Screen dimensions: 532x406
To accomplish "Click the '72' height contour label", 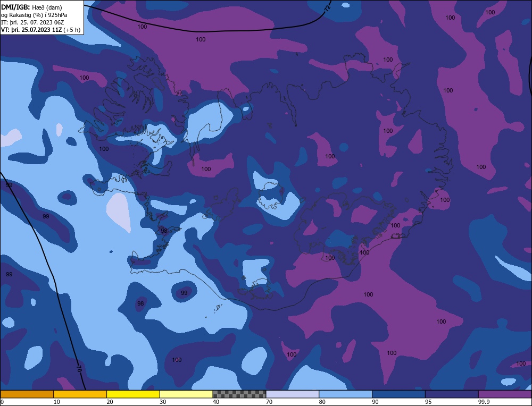I will coord(327,9).
